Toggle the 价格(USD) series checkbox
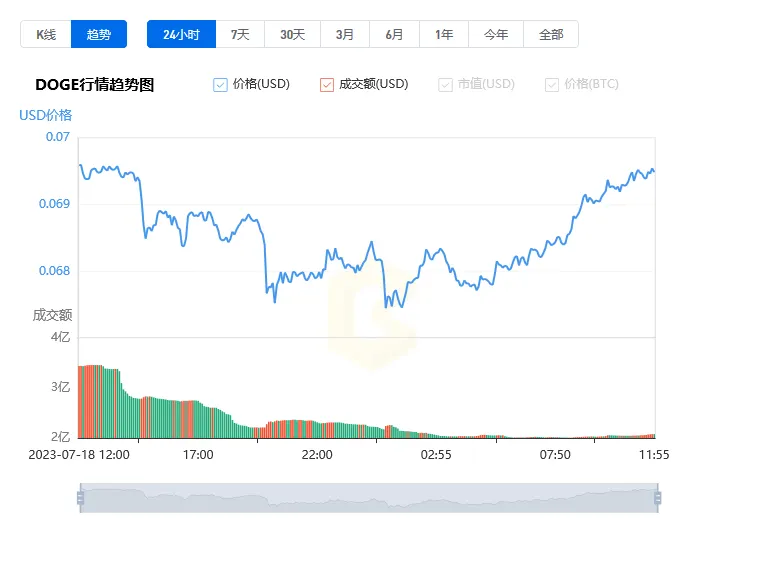The width and height of the screenshot is (780, 563). 221,85
